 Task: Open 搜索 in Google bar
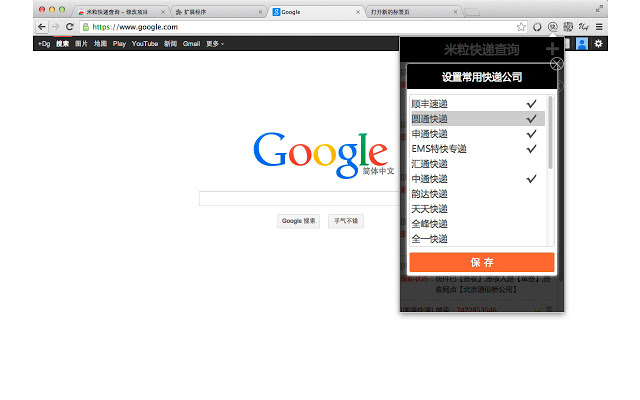click(x=62, y=44)
